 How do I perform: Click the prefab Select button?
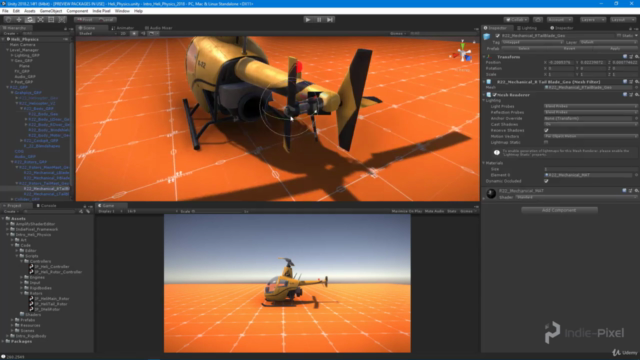524,49
